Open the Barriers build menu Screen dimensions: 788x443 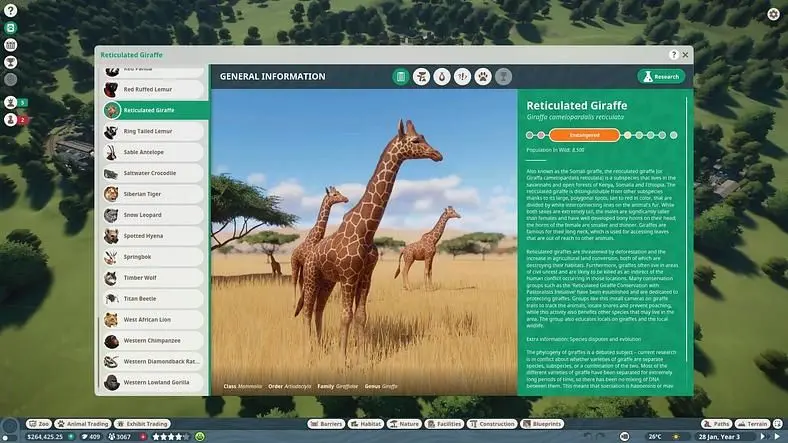point(326,424)
